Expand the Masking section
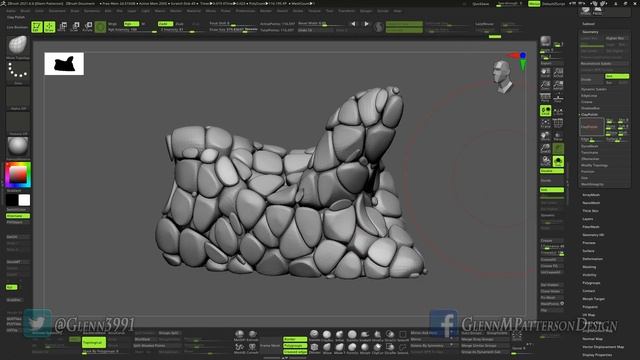This screenshot has width=640, height=360. pos(589,267)
